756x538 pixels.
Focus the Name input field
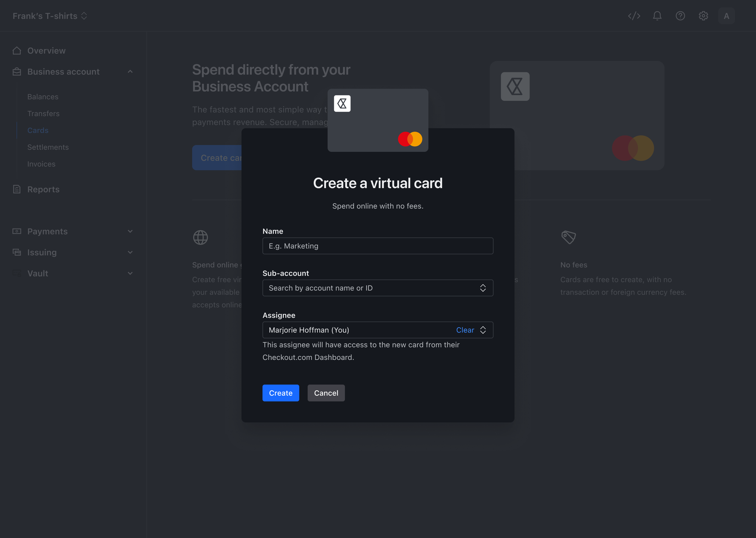pyautogui.click(x=378, y=246)
